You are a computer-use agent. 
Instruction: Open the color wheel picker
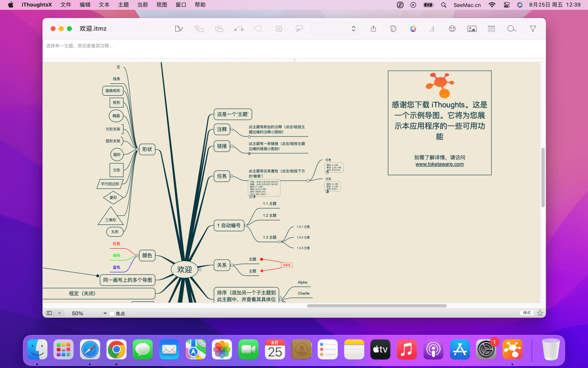pos(413,29)
